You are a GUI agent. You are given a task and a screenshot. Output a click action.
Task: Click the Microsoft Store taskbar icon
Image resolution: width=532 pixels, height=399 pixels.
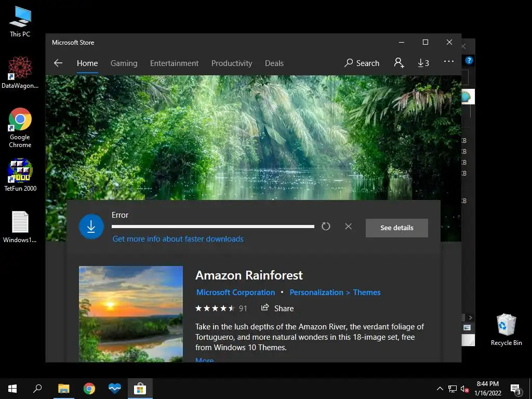tap(140, 389)
